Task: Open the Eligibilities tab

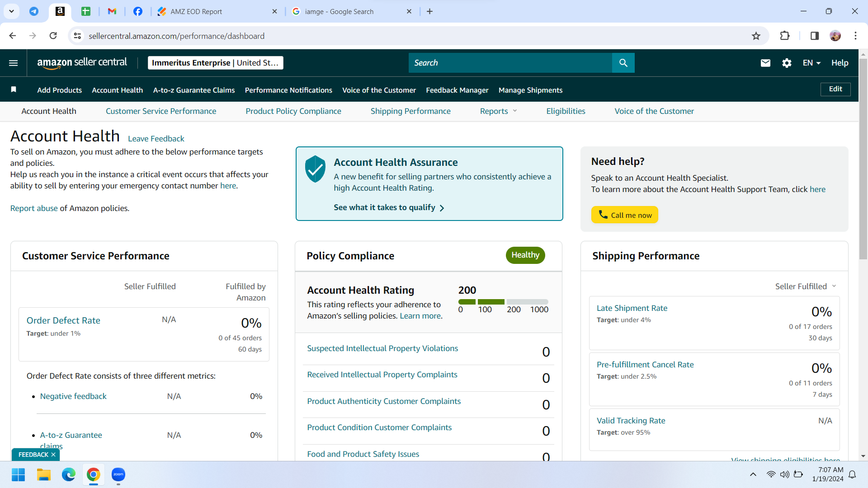Action: tap(566, 111)
